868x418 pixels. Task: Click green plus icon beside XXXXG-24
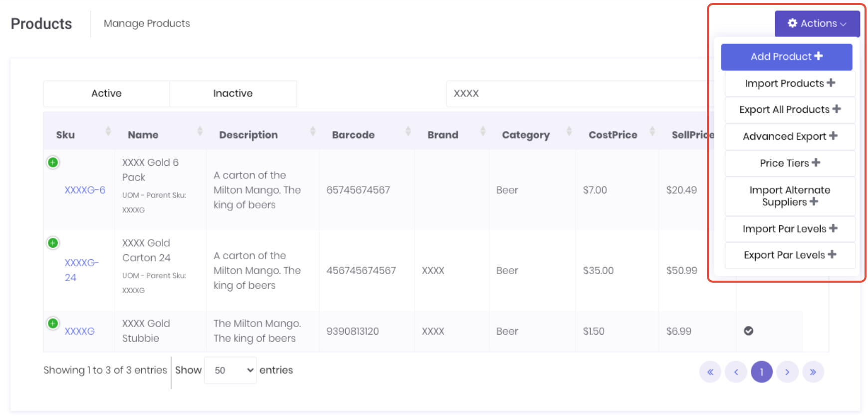pos(53,243)
